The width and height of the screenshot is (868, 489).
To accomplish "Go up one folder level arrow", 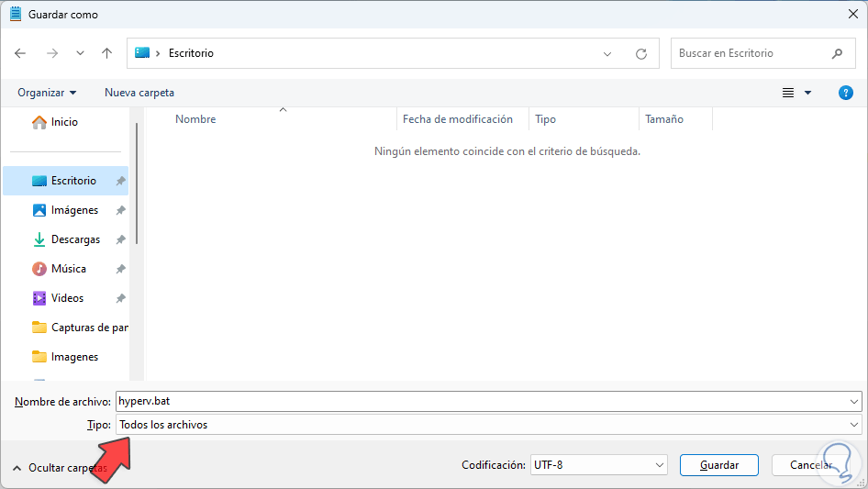I will pos(106,53).
